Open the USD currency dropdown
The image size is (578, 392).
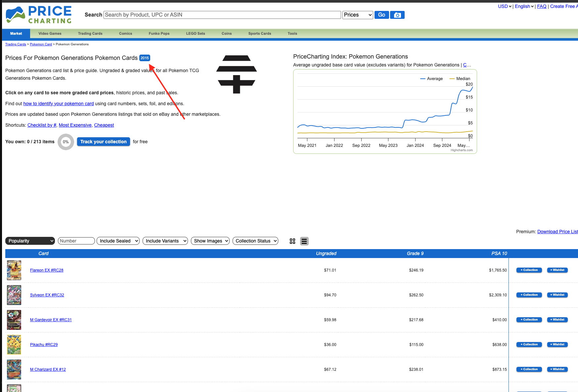click(505, 6)
